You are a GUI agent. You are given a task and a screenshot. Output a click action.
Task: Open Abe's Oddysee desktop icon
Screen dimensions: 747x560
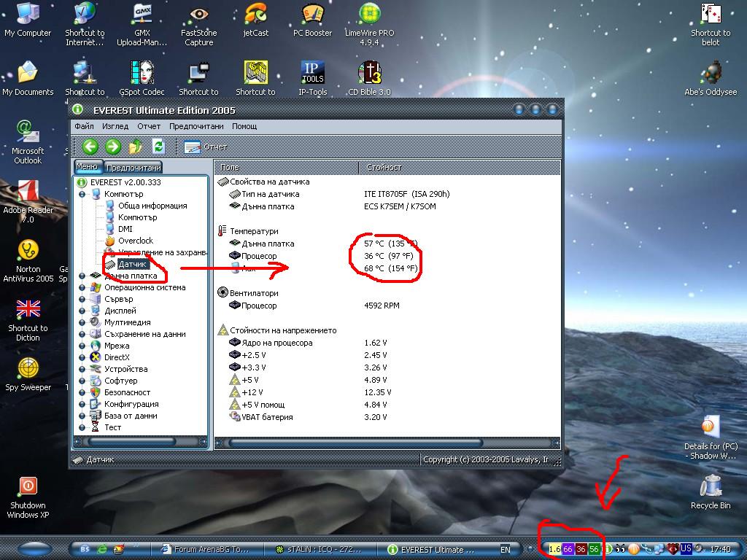coord(711,79)
